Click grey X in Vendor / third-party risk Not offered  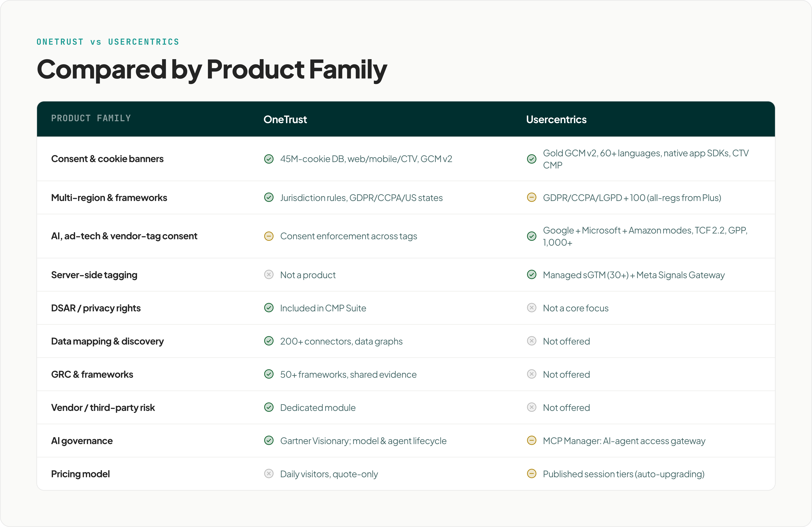coord(532,407)
